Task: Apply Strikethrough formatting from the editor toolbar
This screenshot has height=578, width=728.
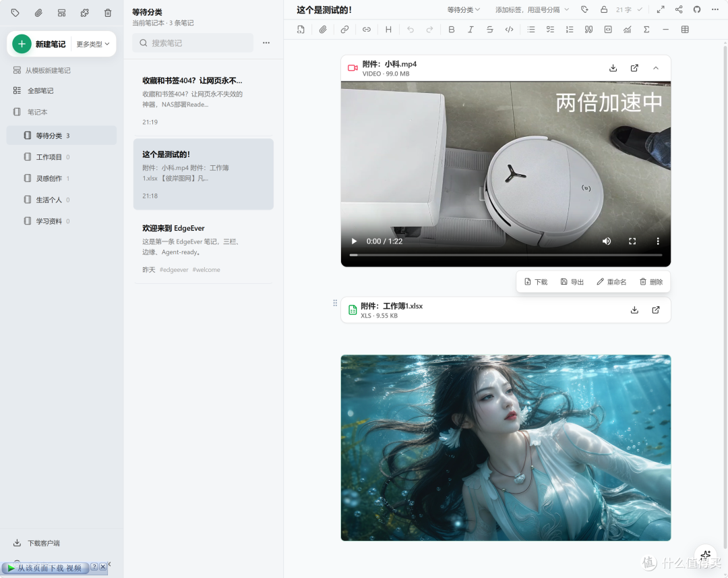Action: [x=490, y=30]
